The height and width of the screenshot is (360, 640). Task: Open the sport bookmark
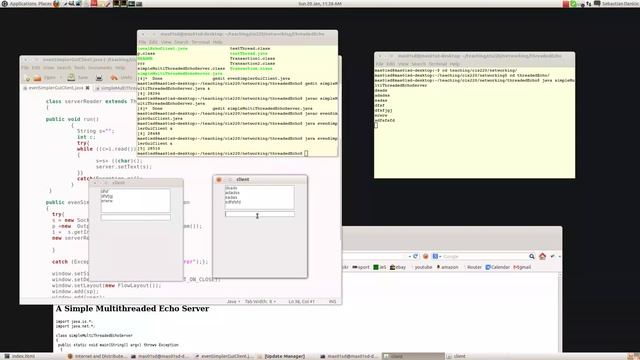click(361, 267)
